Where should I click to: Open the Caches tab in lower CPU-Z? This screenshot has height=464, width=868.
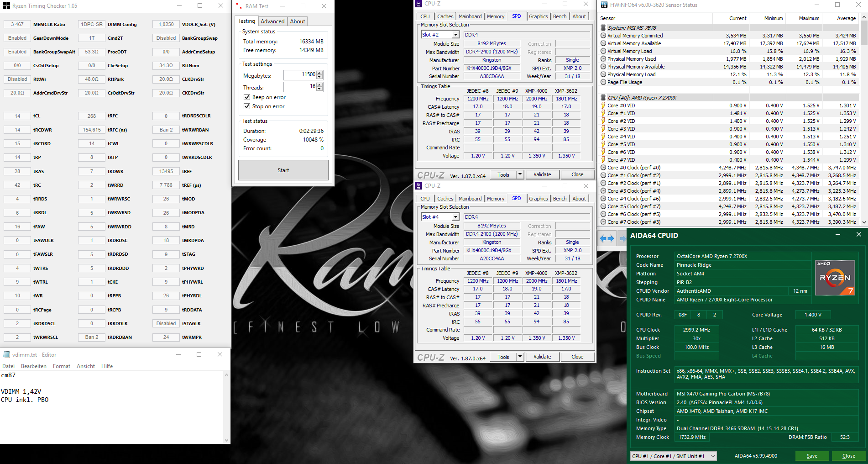coord(445,199)
